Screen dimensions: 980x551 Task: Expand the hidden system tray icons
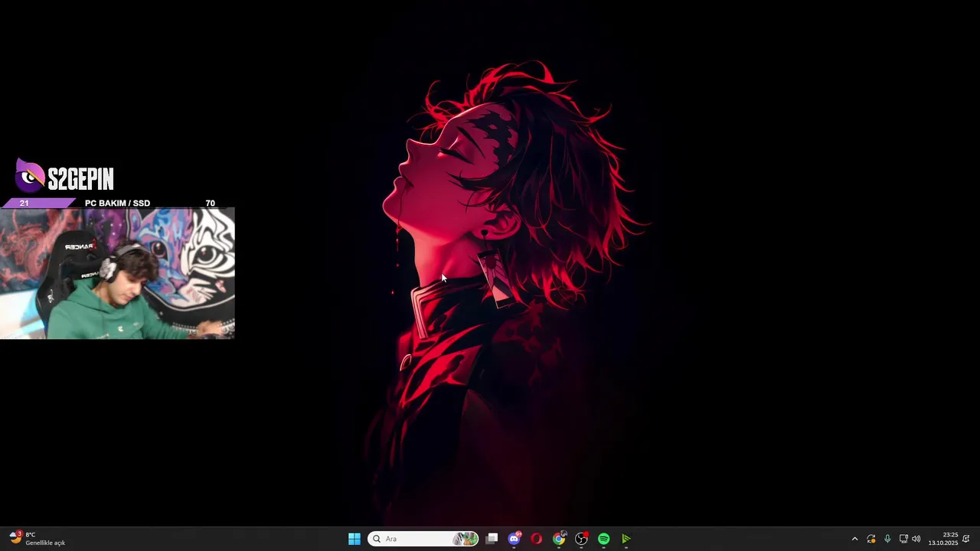[854, 539]
